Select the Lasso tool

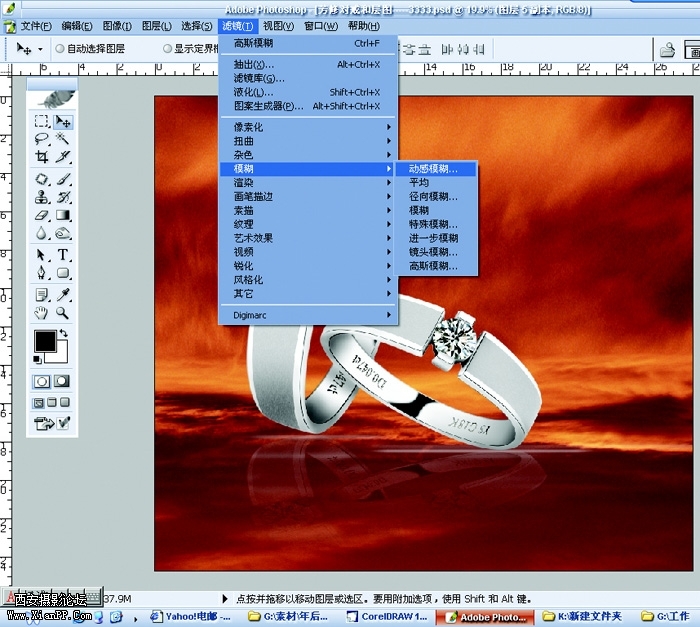pos(42,139)
